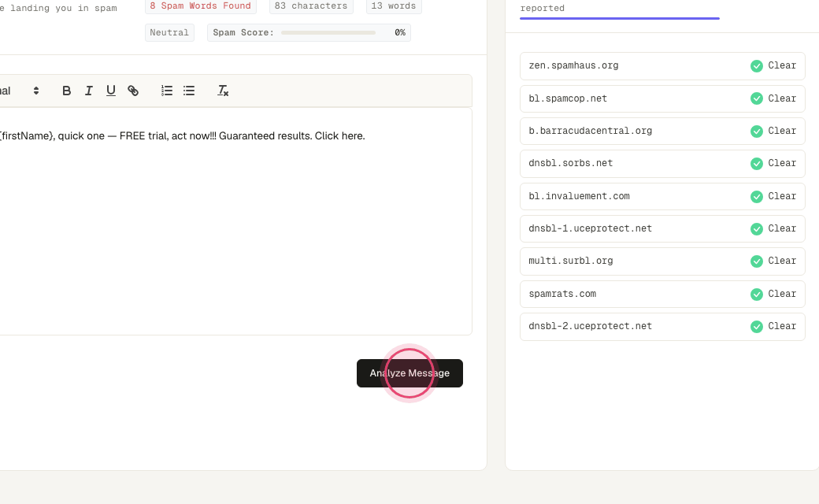819x504 pixels.
Task: Click Clear status beside spamrats.com
Action: click(x=782, y=294)
